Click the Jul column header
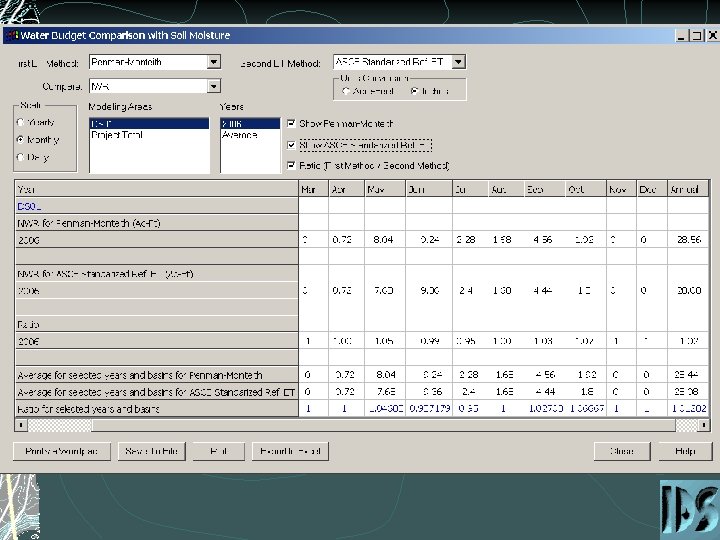 pyautogui.click(x=471, y=189)
